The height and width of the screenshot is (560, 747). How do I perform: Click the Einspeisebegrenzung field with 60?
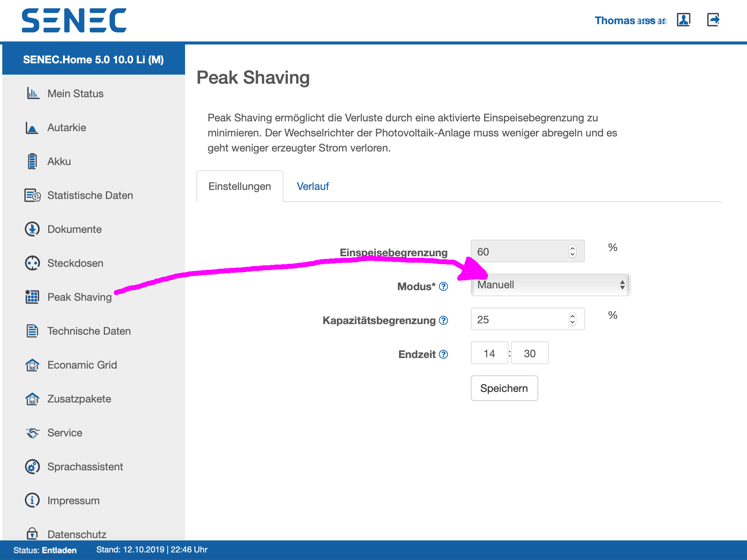click(528, 251)
